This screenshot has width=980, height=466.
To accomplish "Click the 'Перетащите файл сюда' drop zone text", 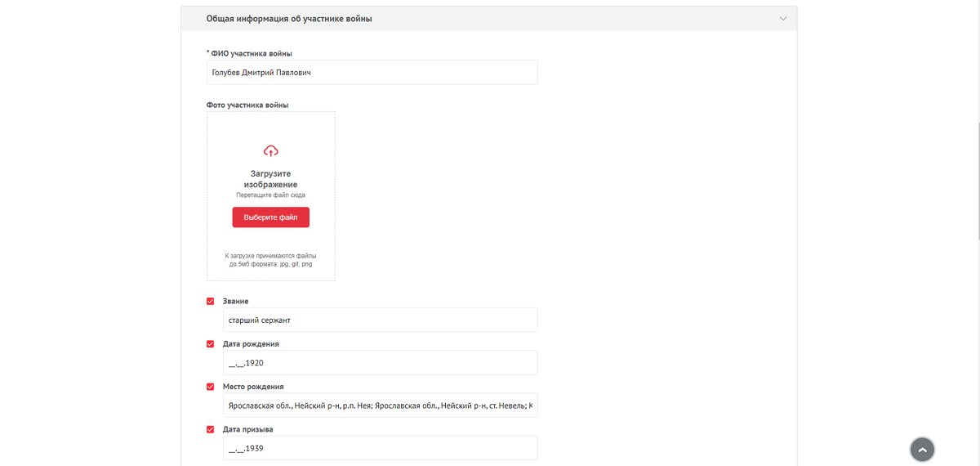I will click(x=271, y=195).
